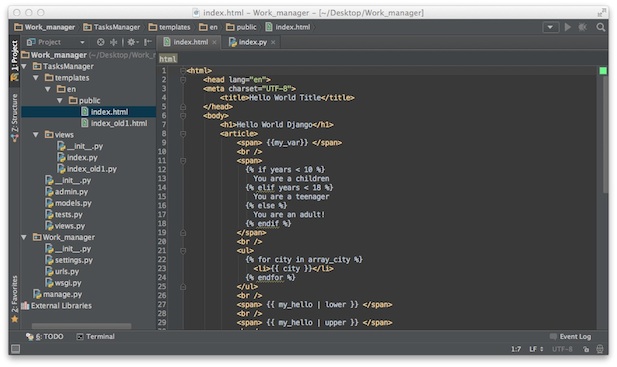Click the index_old1.py file icon
Screen dimensions: 617x367
tap(61, 169)
